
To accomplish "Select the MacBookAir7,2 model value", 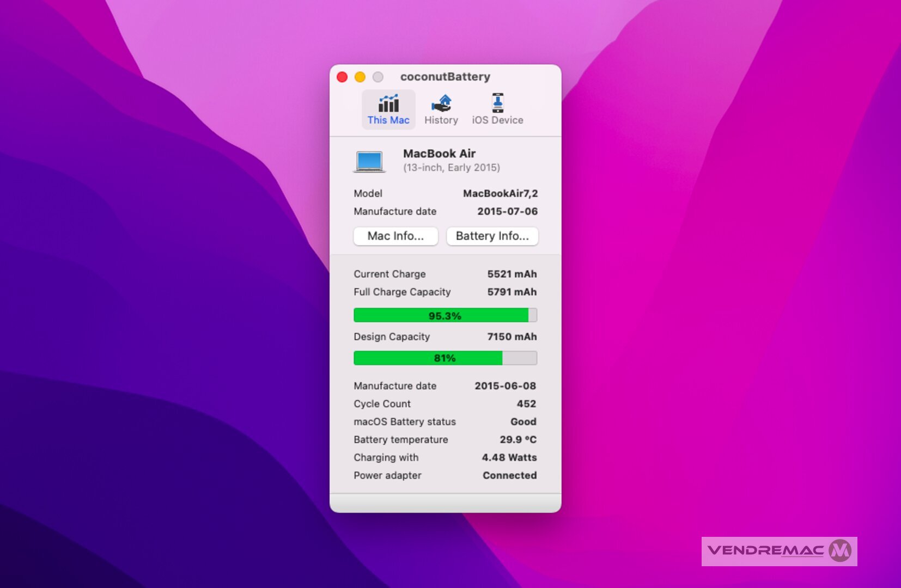I will 500,193.
